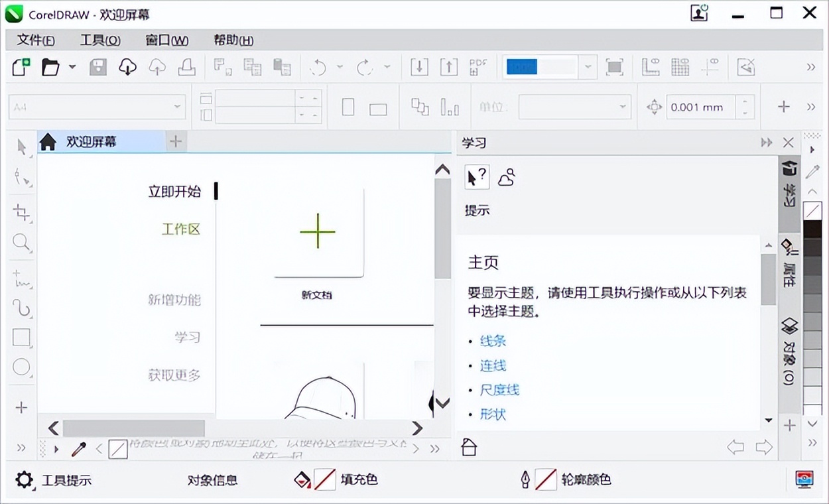
Task: Select the Crop tool
Action: tap(20, 213)
